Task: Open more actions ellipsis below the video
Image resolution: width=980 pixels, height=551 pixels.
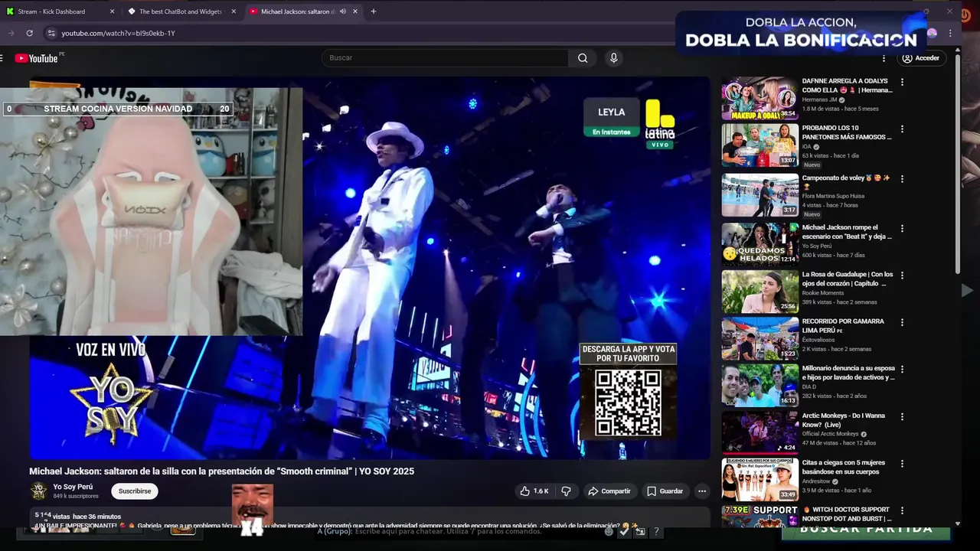Action: [x=702, y=491]
